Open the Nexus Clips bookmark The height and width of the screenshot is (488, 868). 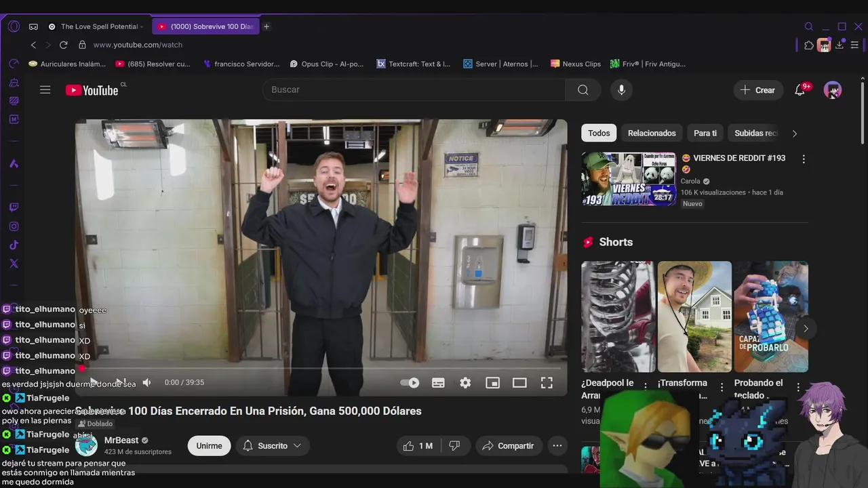click(x=576, y=64)
